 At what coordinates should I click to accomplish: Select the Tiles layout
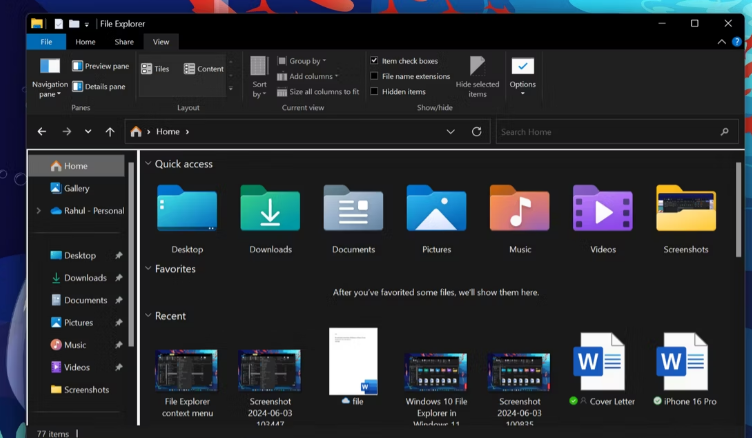point(155,69)
